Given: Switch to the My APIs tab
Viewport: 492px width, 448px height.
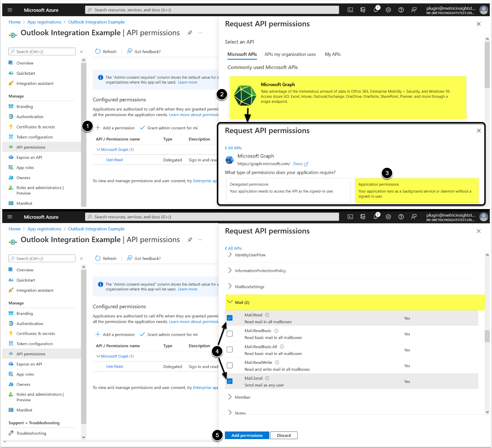Looking at the screenshot, I should pos(333,54).
